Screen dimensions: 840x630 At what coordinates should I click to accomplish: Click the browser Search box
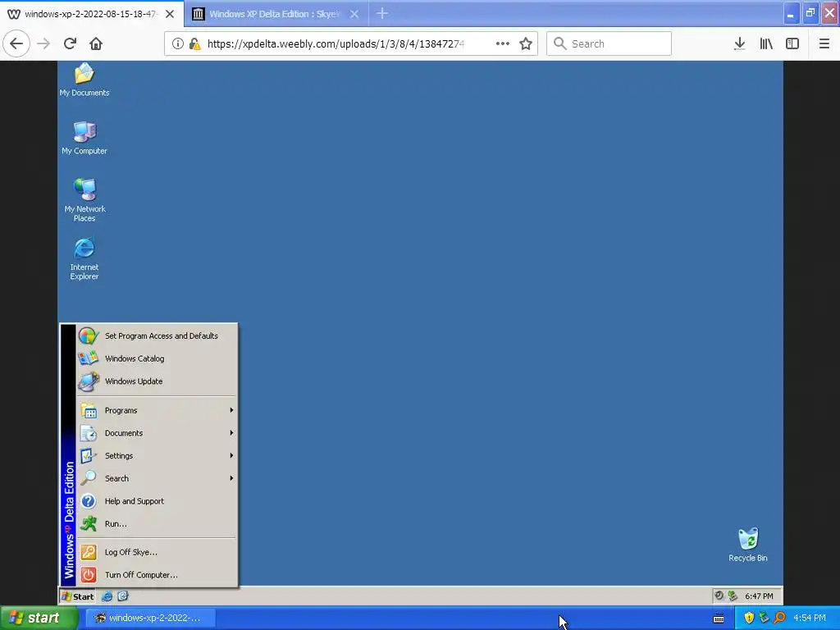tap(609, 43)
